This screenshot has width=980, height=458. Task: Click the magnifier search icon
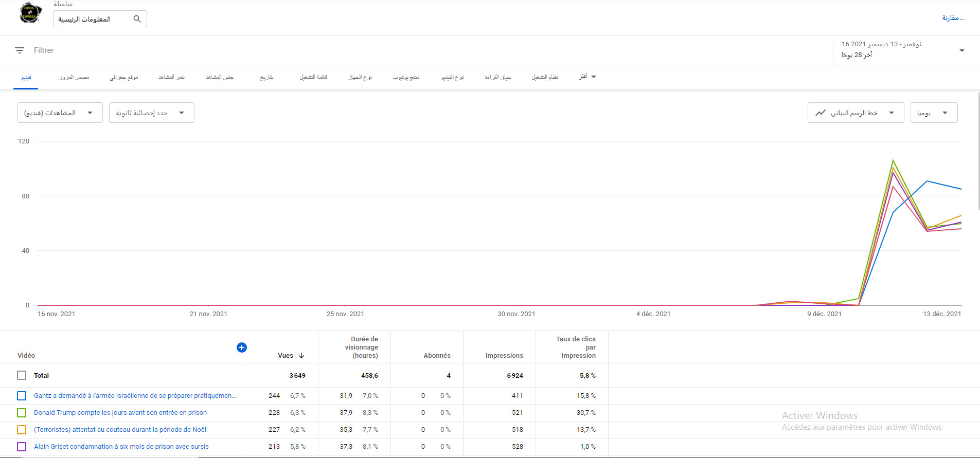137,19
